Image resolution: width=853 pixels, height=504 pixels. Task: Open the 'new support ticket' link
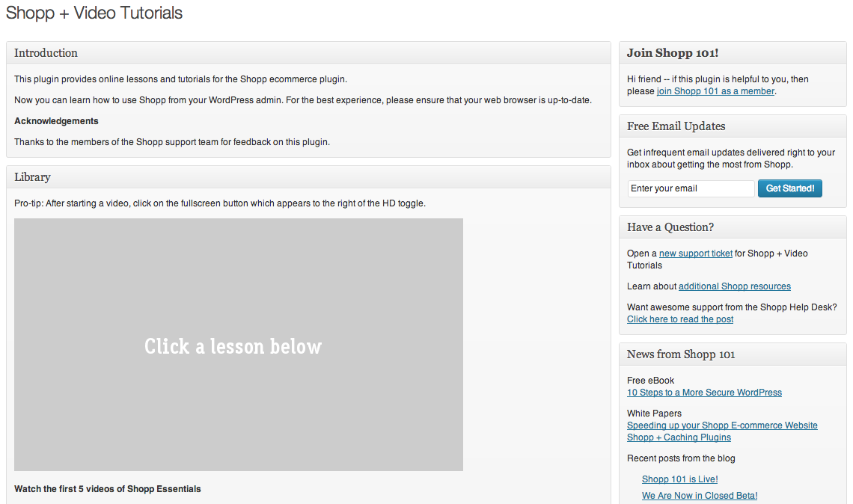pyautogui.click(x=696, y=253)
